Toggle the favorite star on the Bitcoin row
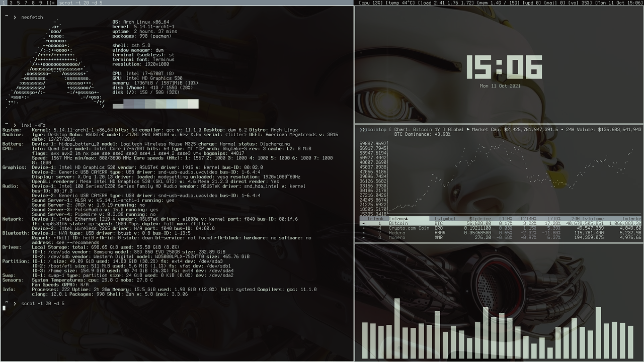Viewport: 644px width, 362px height. click(x=363, y=224)
